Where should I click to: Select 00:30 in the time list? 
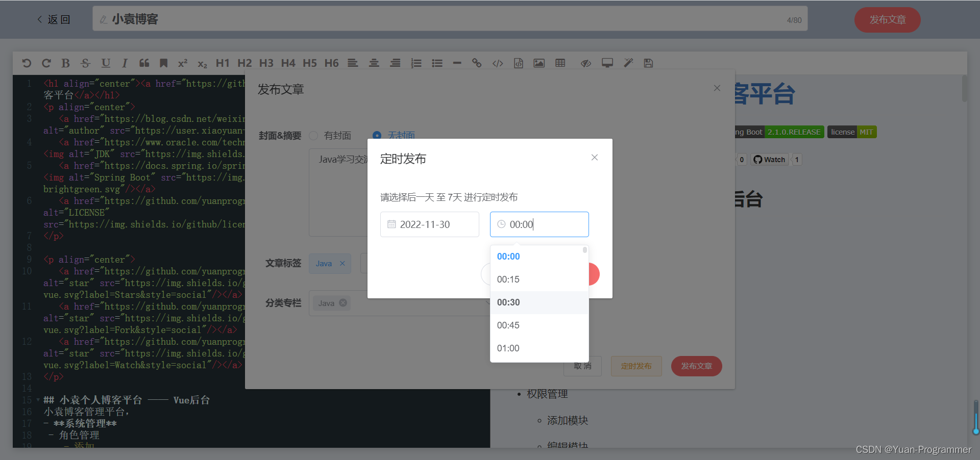click(x=539, y=302)
